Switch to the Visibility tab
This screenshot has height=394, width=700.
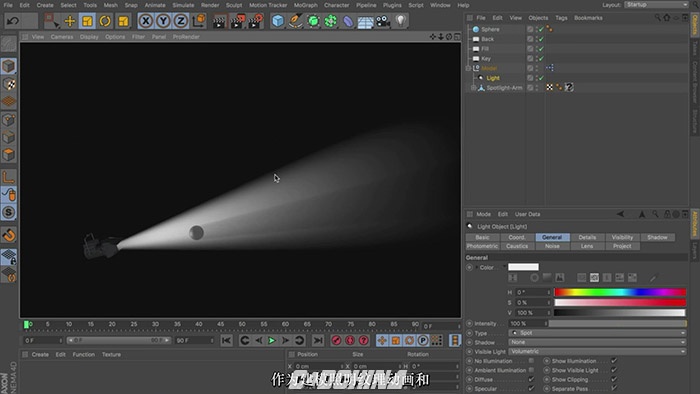(x=622, y=237)
